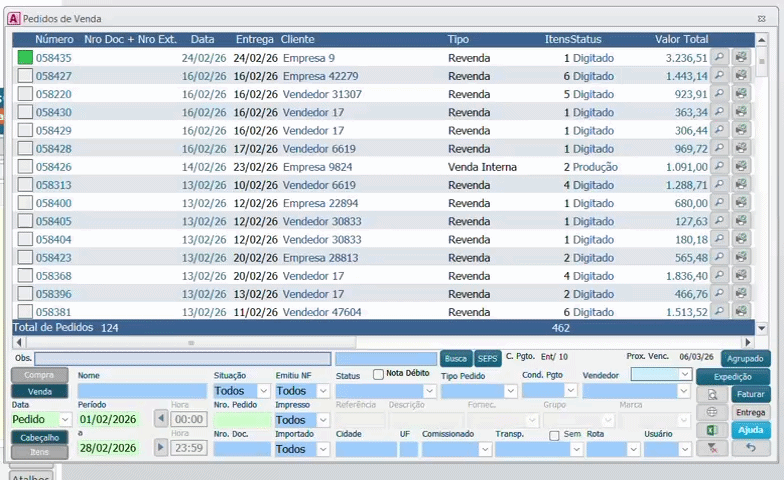
Task: Click magnifier icon for order 058435
Action: tap(720, 58)
